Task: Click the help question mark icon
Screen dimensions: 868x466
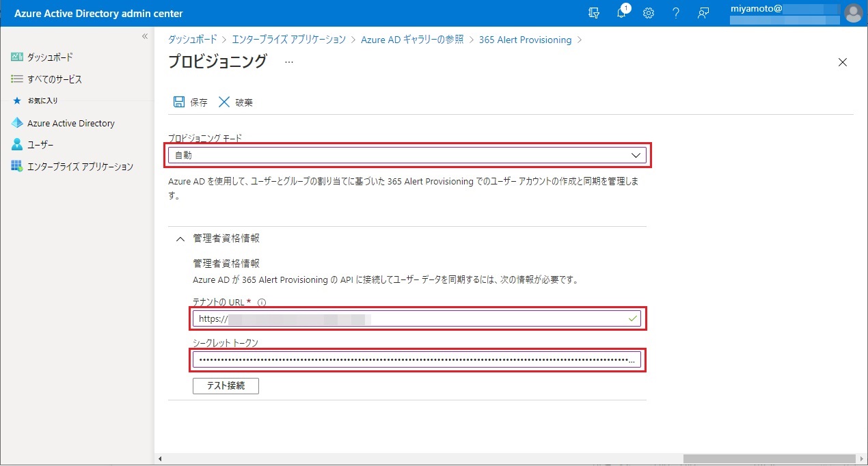Action: click(x=675, y=13)
